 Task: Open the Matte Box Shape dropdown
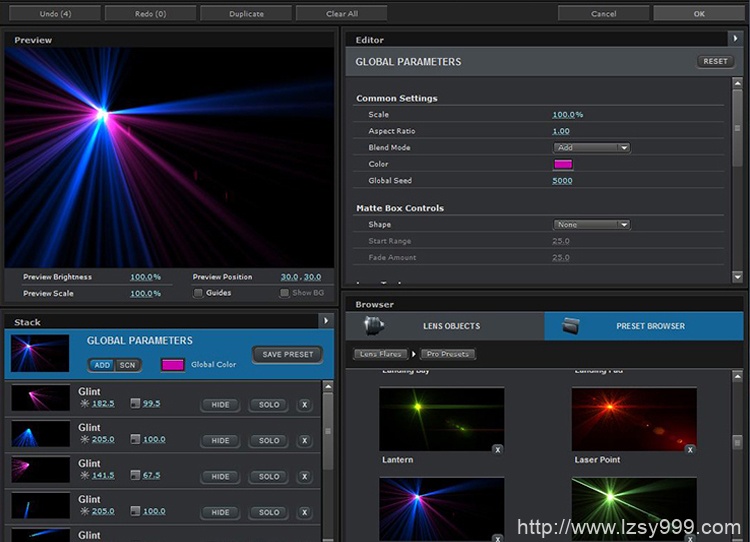pos(593,225)
